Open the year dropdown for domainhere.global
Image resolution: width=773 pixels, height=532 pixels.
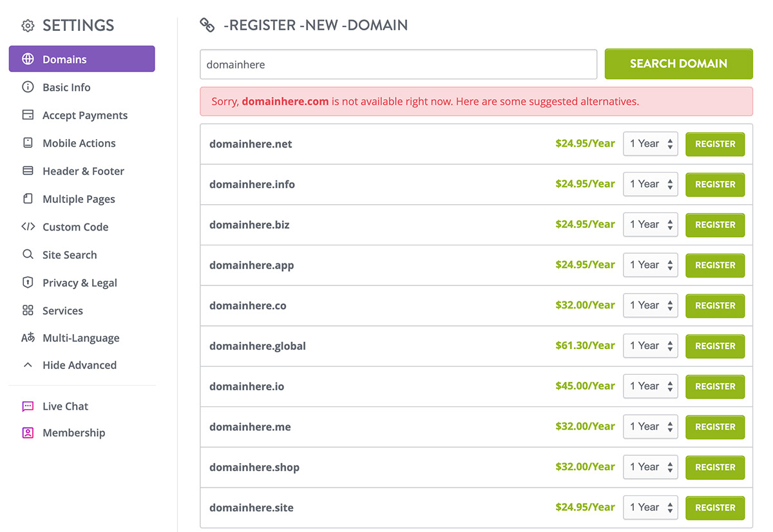click(x=650, y=346)
